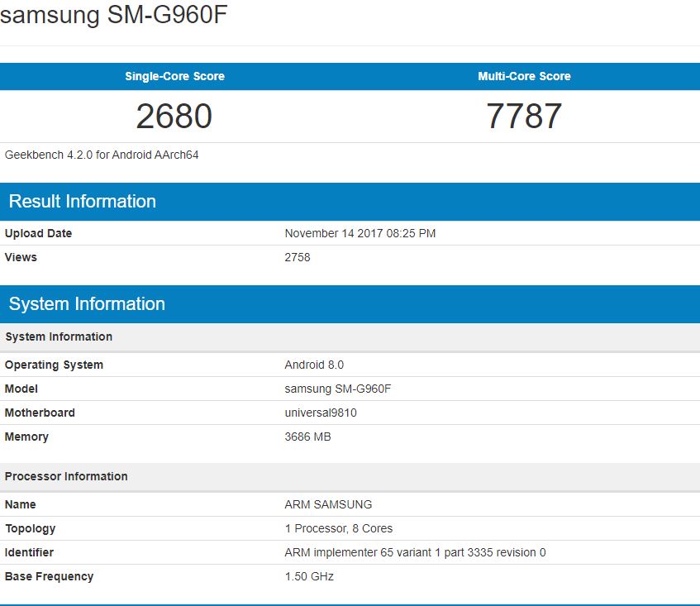Image resolution: width=700 pixels, height=606 pixels.
Task: Select the single-core score value 2680
Action: (x=174, y=117)
